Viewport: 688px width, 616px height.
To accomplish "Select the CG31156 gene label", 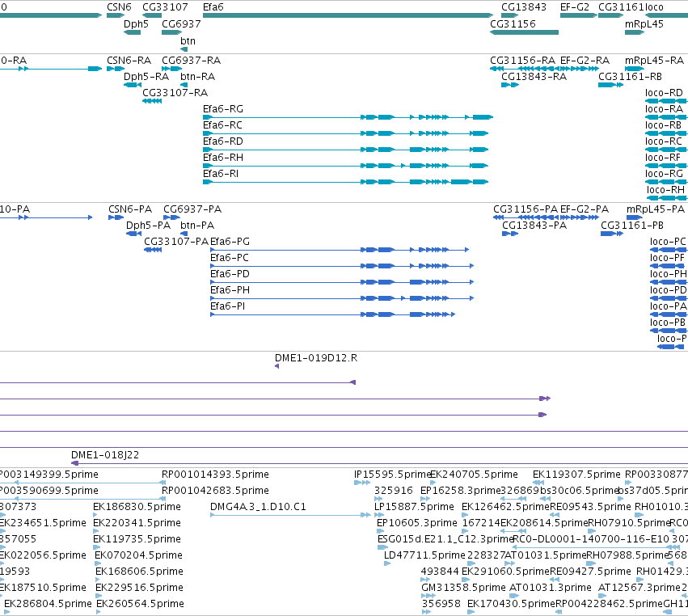I will pyautogui.click(x=513, y=23).
